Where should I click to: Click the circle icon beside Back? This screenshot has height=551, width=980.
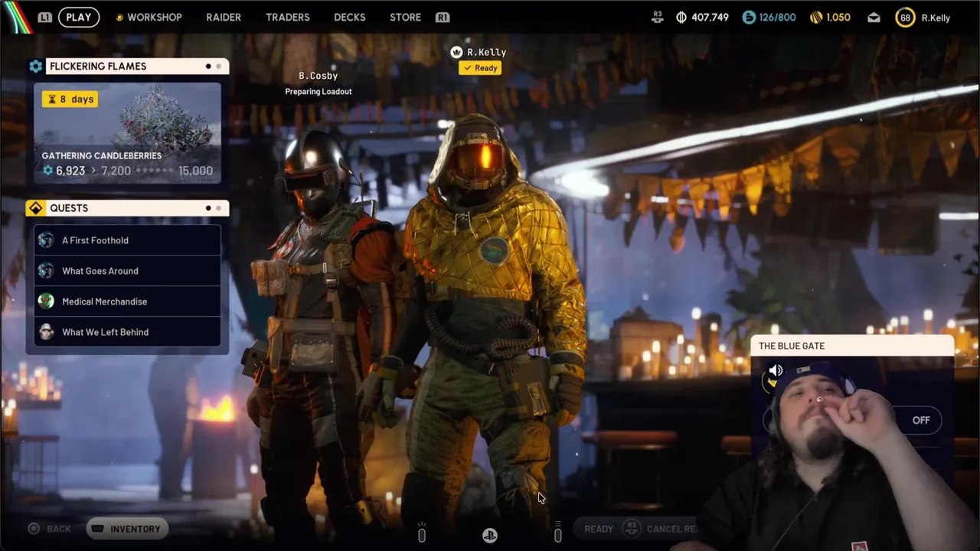point(34,529)
